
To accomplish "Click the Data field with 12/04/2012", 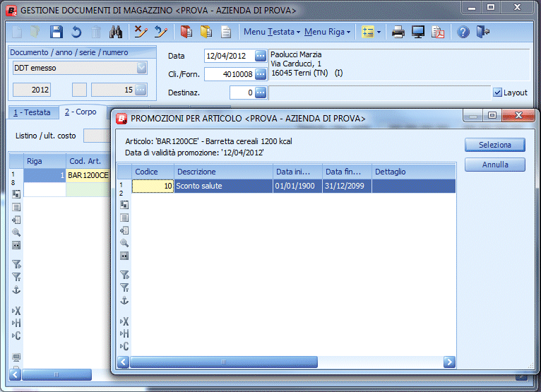I will coord(230,56).
